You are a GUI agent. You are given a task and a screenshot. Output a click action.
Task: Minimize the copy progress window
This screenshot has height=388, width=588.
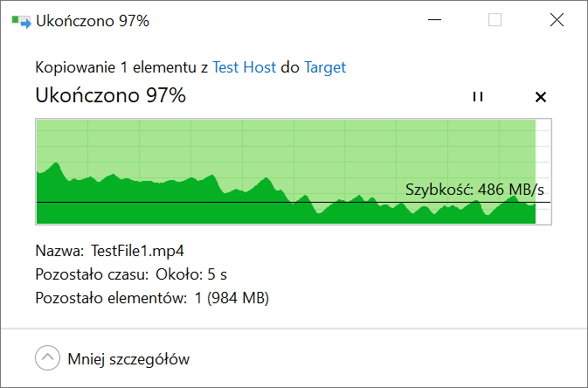(x=434, y=20)
